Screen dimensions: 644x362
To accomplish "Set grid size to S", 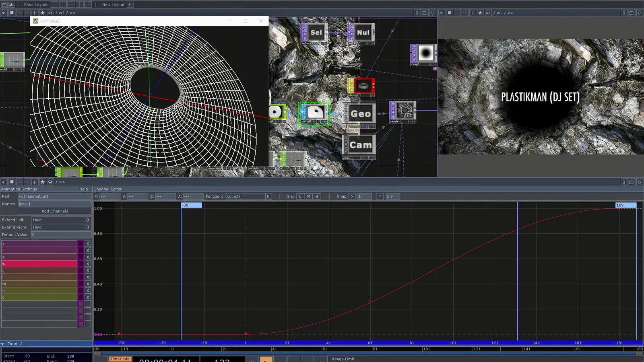I will 317,196.
